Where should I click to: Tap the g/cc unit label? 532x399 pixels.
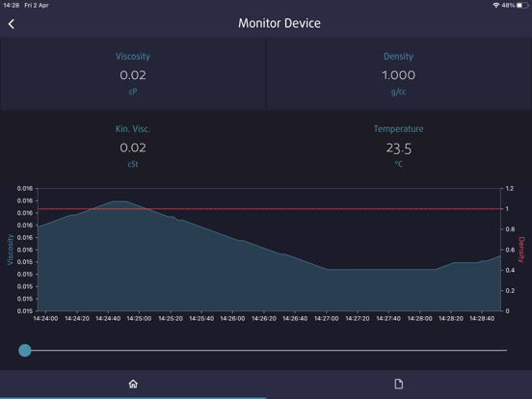coord(398,92)
